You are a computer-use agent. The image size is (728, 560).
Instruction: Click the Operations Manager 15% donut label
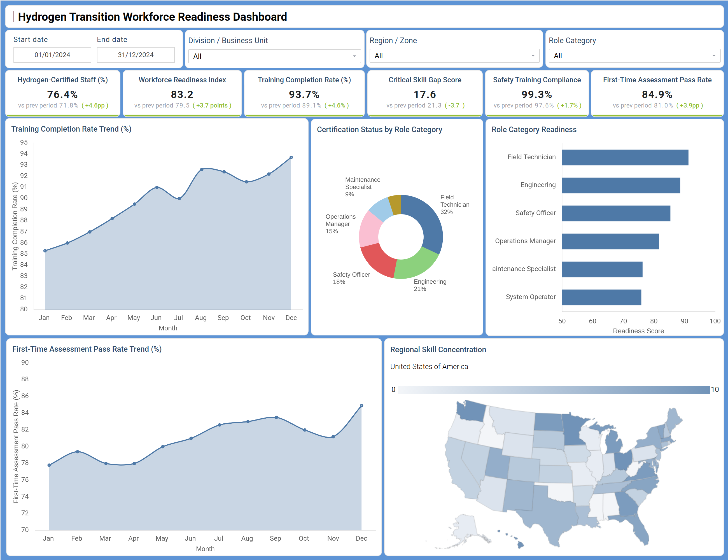pyautogui.click(x=340, y=224)
